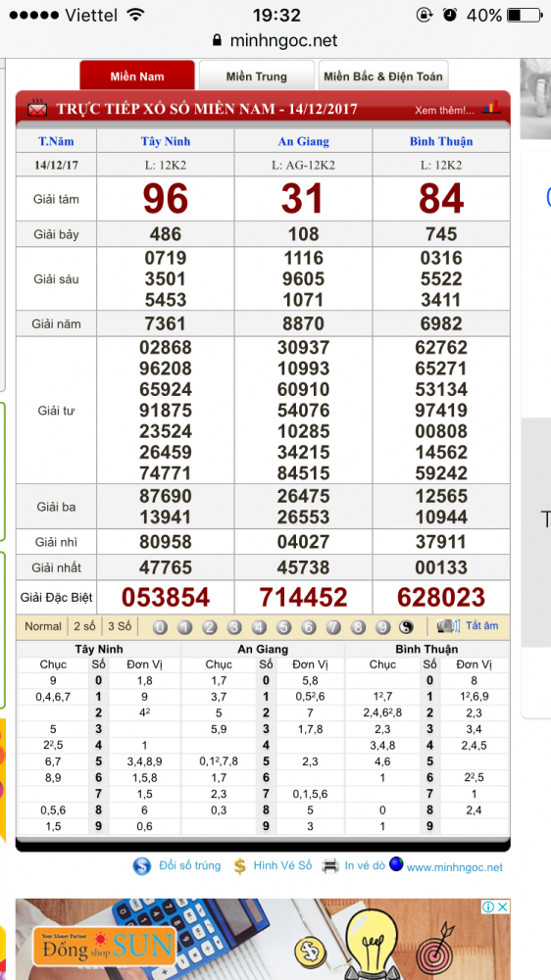Select the Giải bảy value 486

click(166, 234)
